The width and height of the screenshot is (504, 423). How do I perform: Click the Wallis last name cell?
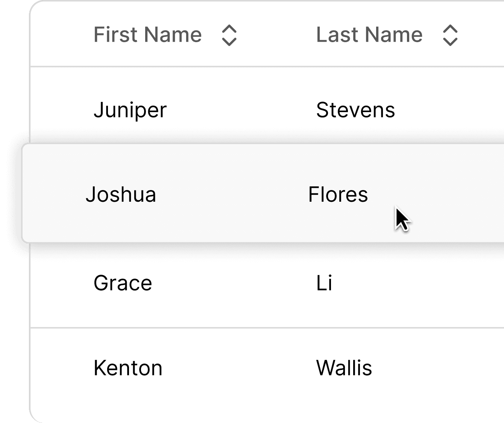344,368
